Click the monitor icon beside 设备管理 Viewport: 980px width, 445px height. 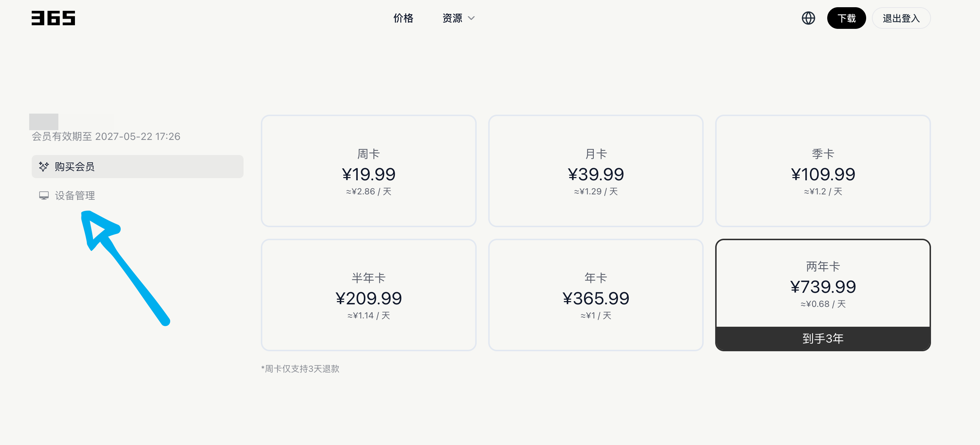(44, 195)
